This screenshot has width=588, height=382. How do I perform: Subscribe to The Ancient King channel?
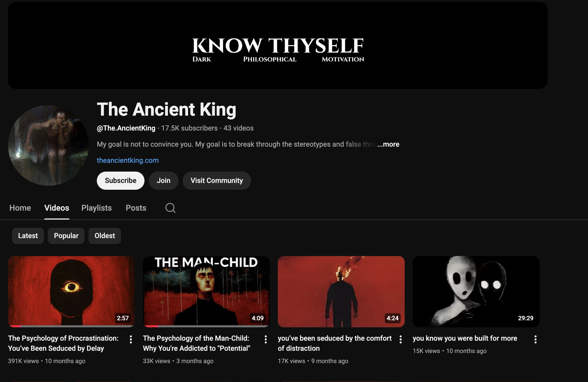[x=121, y=181]
